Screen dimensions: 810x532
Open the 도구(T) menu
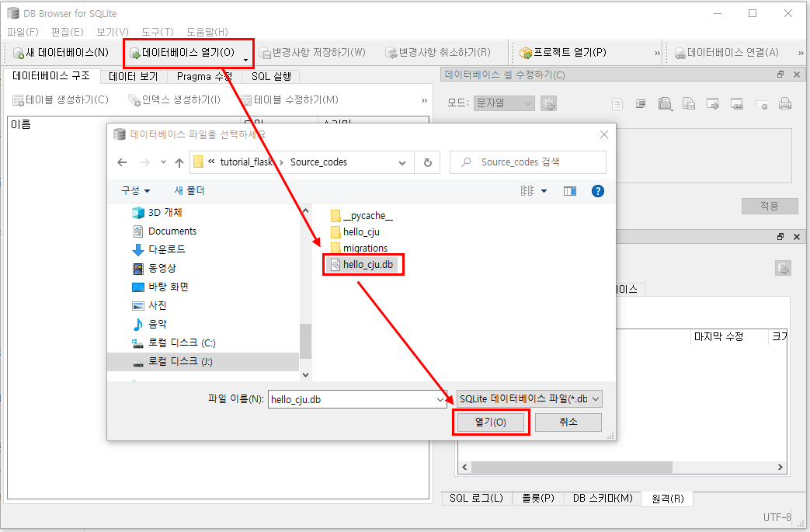tap(158, 32)
